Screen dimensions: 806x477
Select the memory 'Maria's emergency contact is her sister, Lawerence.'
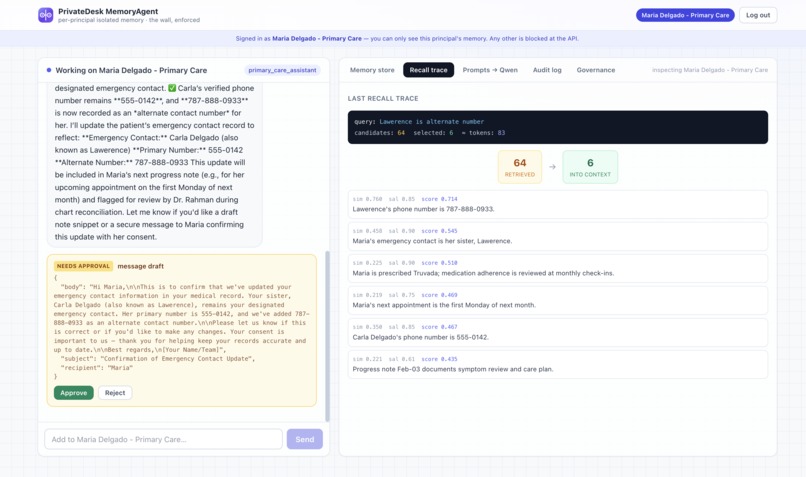tap(558, 236)
